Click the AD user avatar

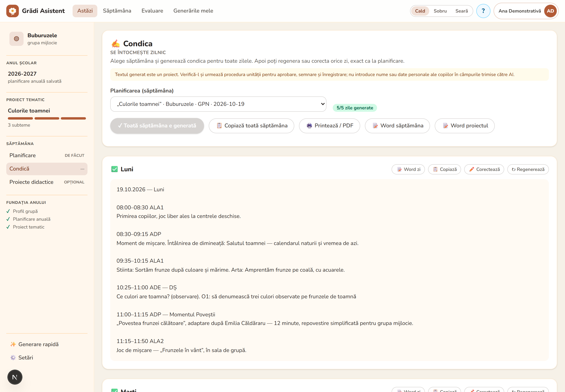[550, 11]
